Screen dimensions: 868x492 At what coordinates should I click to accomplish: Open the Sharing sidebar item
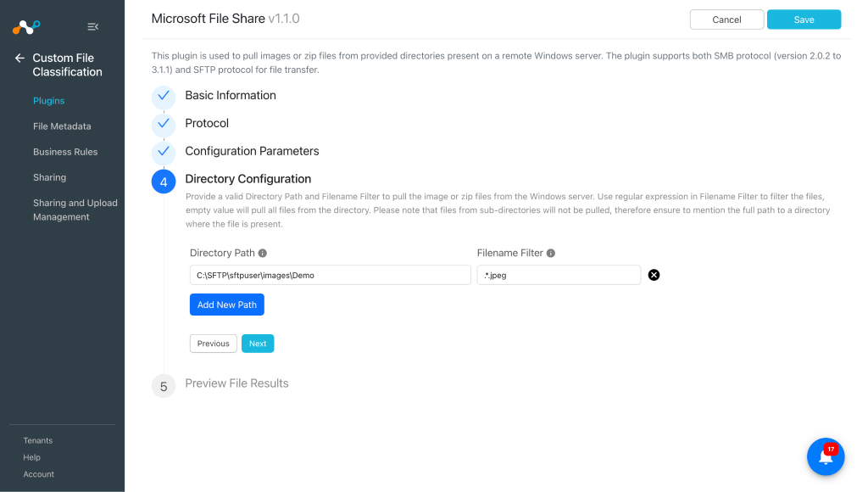49,177
